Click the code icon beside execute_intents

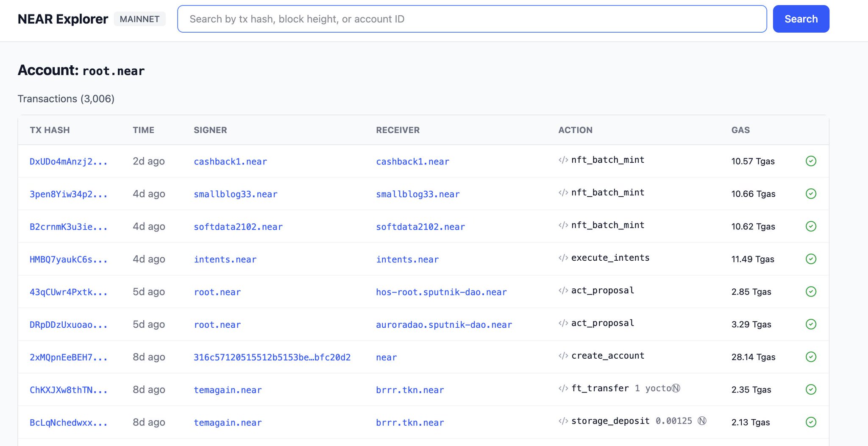pyautogui.click(x=563, y=258)
